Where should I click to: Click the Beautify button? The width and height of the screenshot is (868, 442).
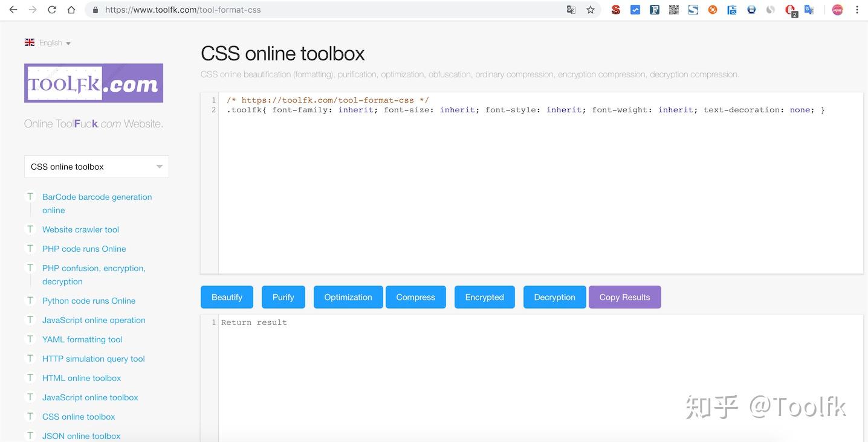coord(227,297)
